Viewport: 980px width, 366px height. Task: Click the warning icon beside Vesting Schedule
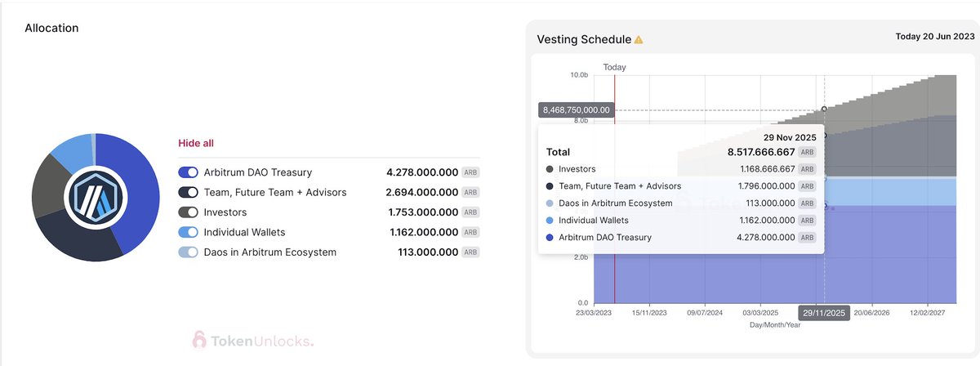point(639,39)
